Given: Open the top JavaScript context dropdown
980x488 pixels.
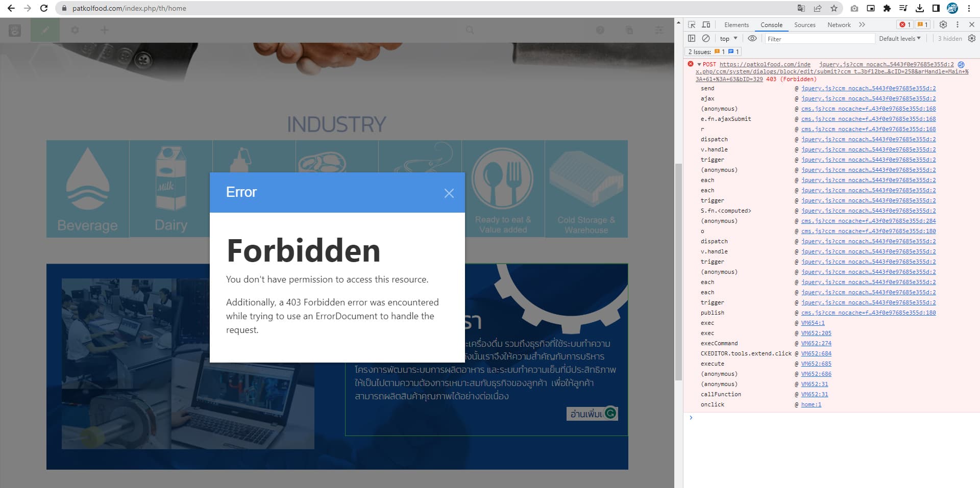Looking at the screenshot, I should click(x=728, y=38).
